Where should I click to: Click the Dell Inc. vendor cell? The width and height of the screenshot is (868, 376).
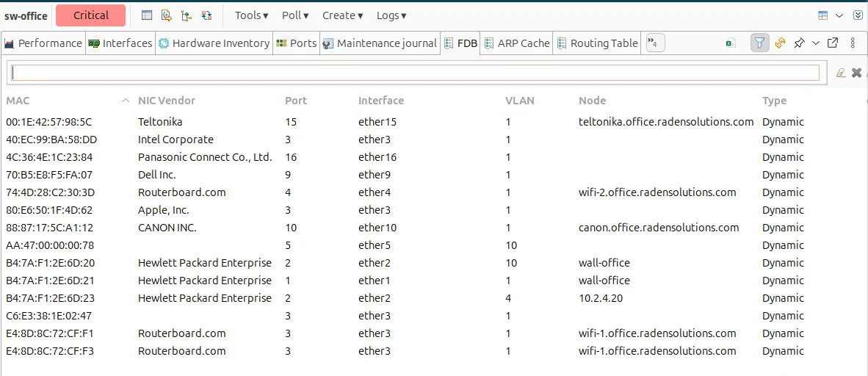click(156, 175)
